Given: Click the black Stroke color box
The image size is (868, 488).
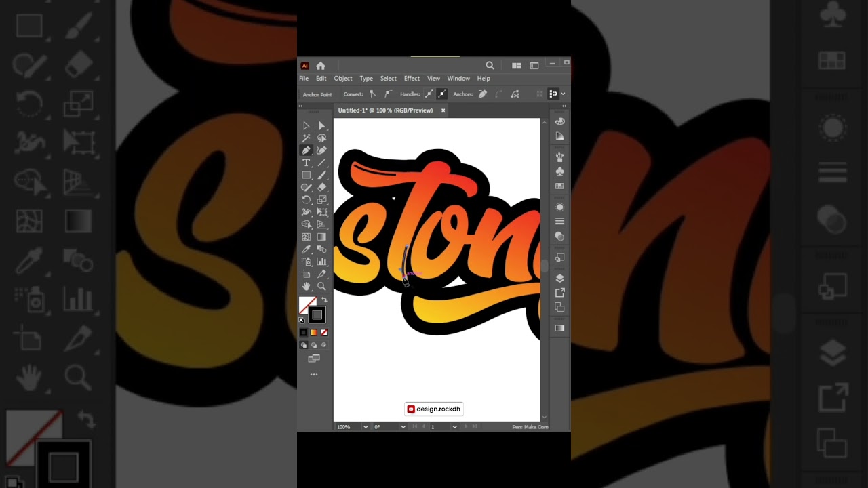Looking at the screenshot, I should [x=317, y=314].
